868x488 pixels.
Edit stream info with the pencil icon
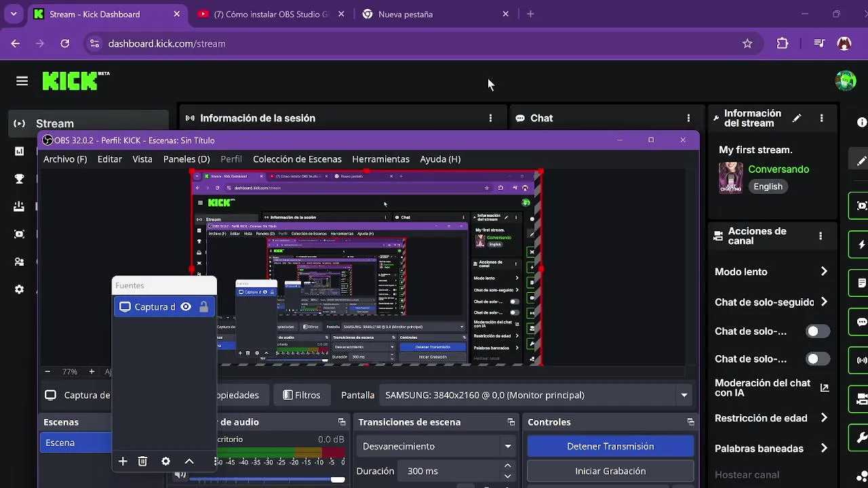797,118
